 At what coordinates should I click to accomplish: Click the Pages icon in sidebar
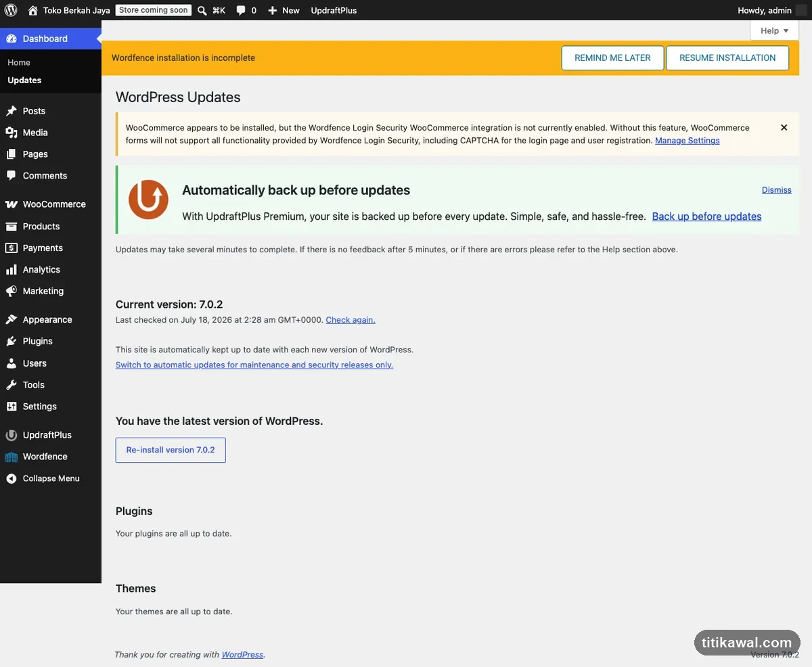point(12,154)
